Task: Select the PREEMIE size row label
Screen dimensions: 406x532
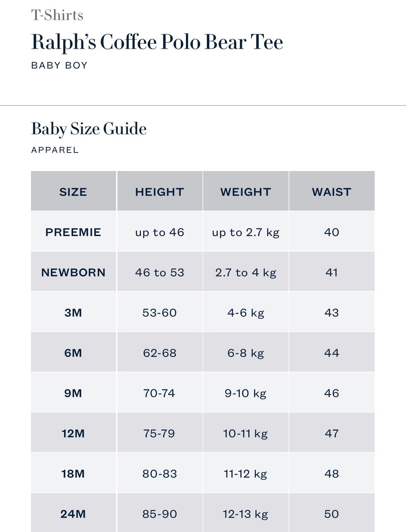Action: point(73,232)
